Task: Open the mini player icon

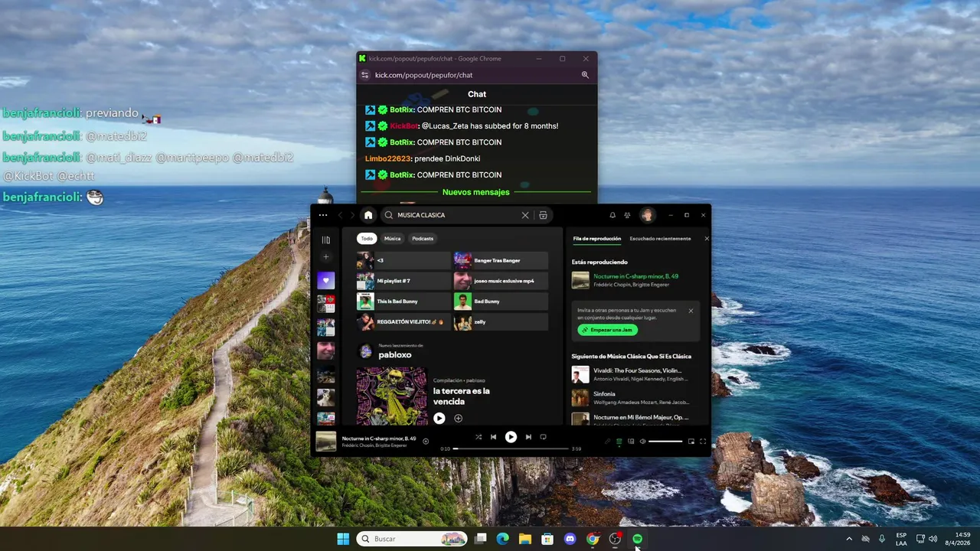Action: (x=691, y=441)
